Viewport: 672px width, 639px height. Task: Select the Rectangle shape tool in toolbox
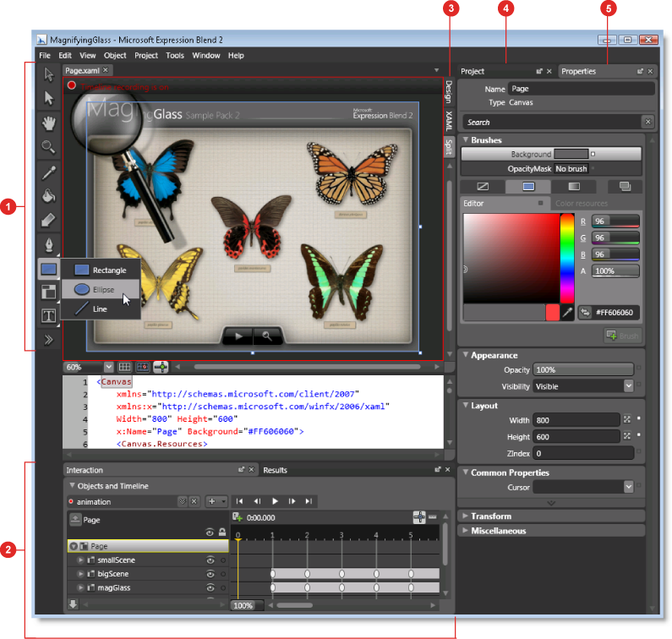(48, 269)
